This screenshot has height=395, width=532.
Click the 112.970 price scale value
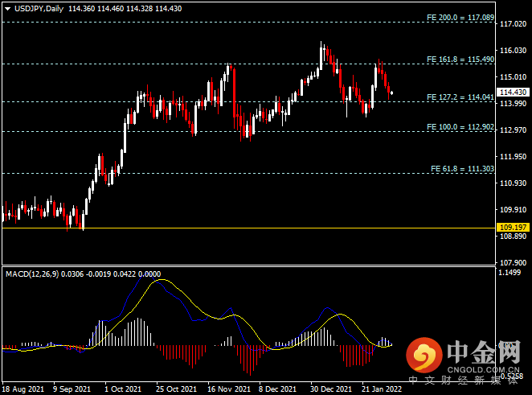coord(513,130)
